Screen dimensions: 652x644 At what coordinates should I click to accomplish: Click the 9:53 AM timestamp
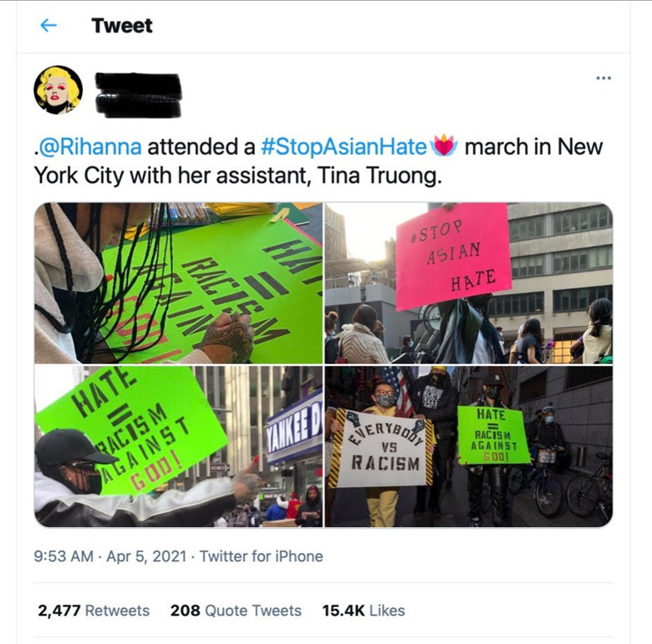(64, 556)
